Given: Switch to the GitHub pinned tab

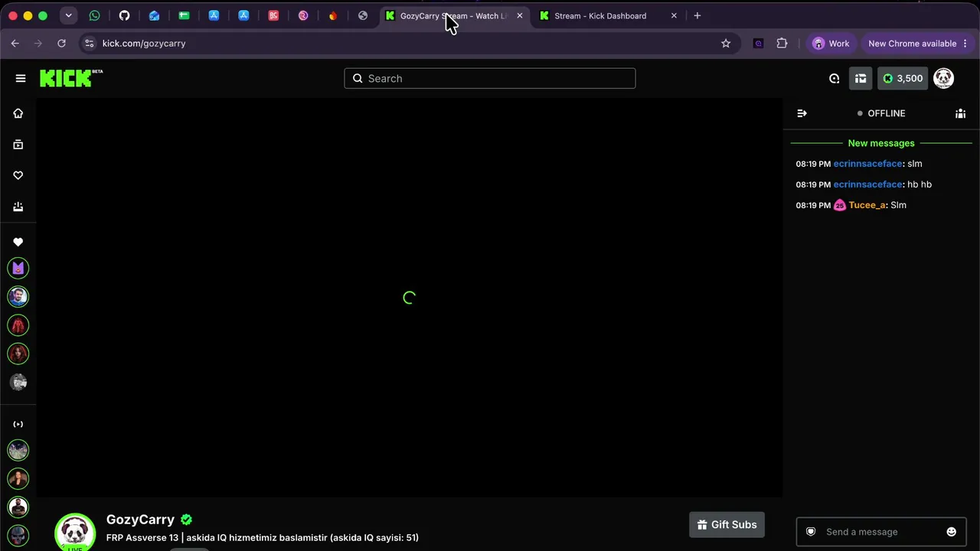Looking at the screenshot, I should tap(124, 15).
